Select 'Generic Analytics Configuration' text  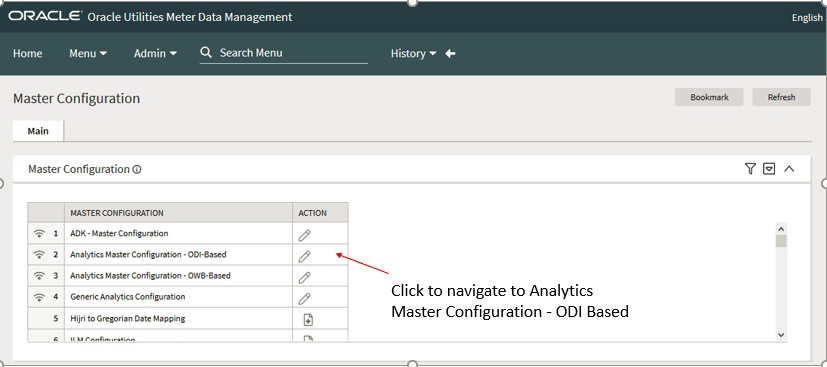128,296
